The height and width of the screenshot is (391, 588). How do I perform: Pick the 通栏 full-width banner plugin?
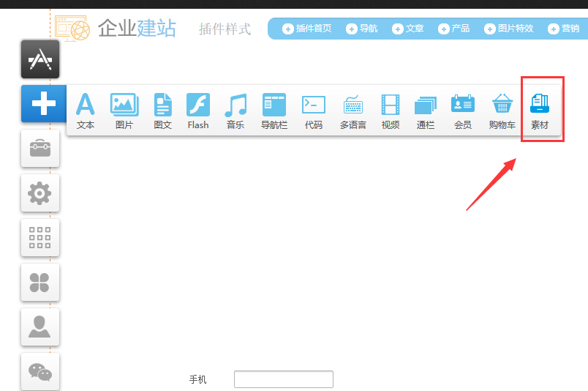coord(426,111)
